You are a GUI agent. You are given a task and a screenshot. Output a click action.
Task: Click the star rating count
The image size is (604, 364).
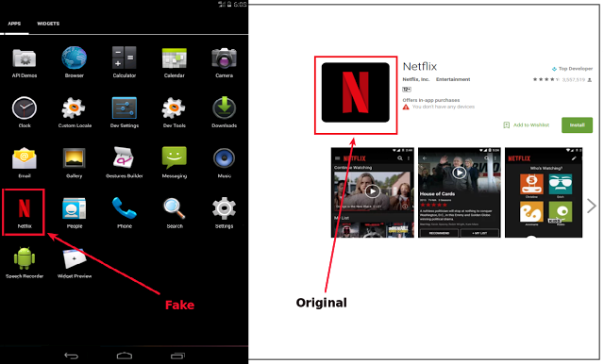click(x=573, y=79)
